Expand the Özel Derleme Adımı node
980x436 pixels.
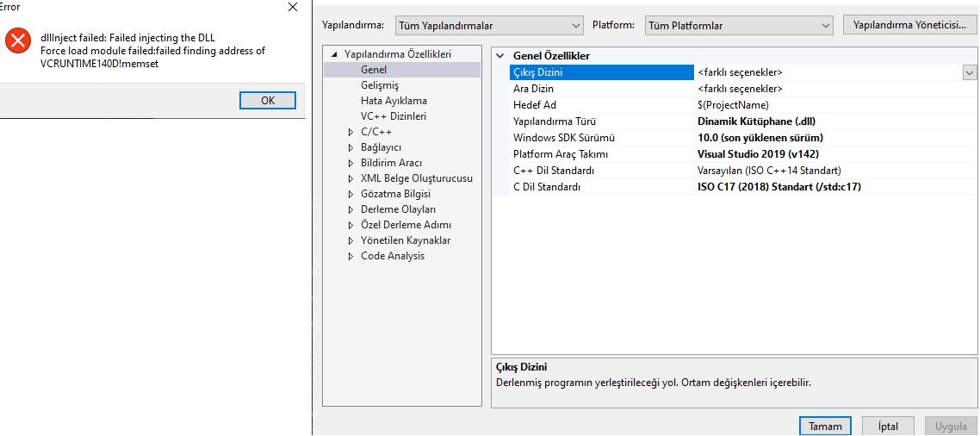pos(350,225)
